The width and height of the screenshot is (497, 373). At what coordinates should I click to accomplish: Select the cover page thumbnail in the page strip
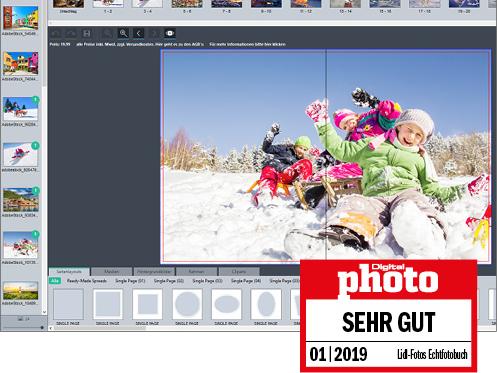[x=68, y=4]
